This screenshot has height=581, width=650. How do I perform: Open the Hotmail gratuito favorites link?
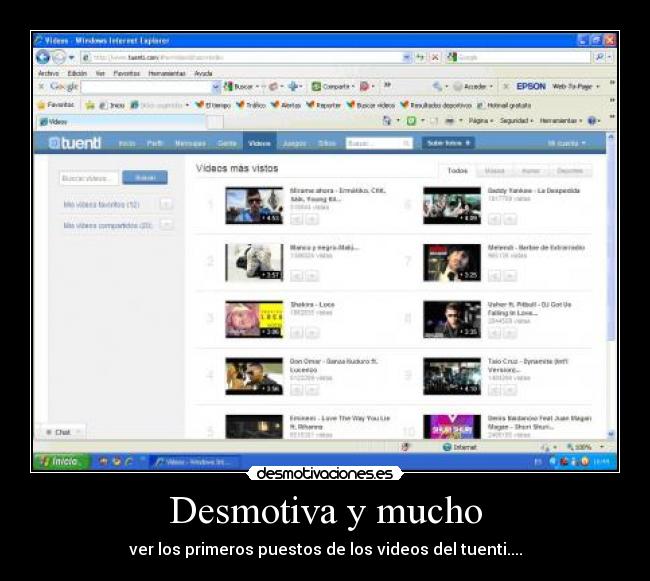point(504,105)
